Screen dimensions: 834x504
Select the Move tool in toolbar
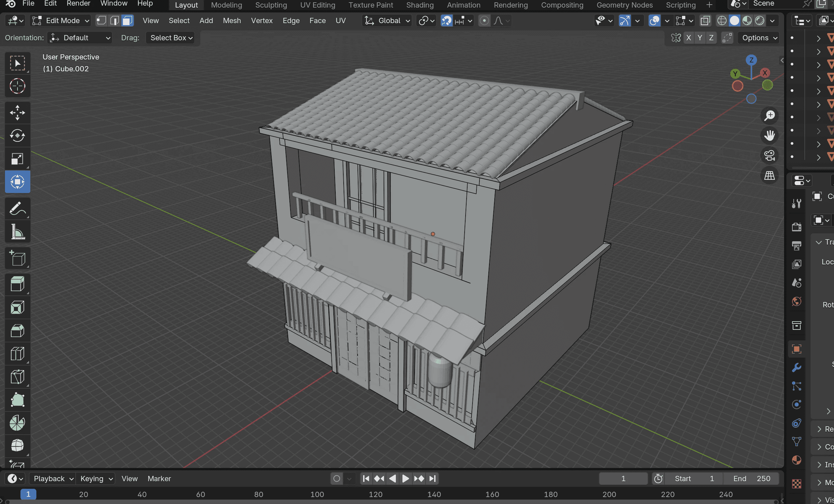17,112
